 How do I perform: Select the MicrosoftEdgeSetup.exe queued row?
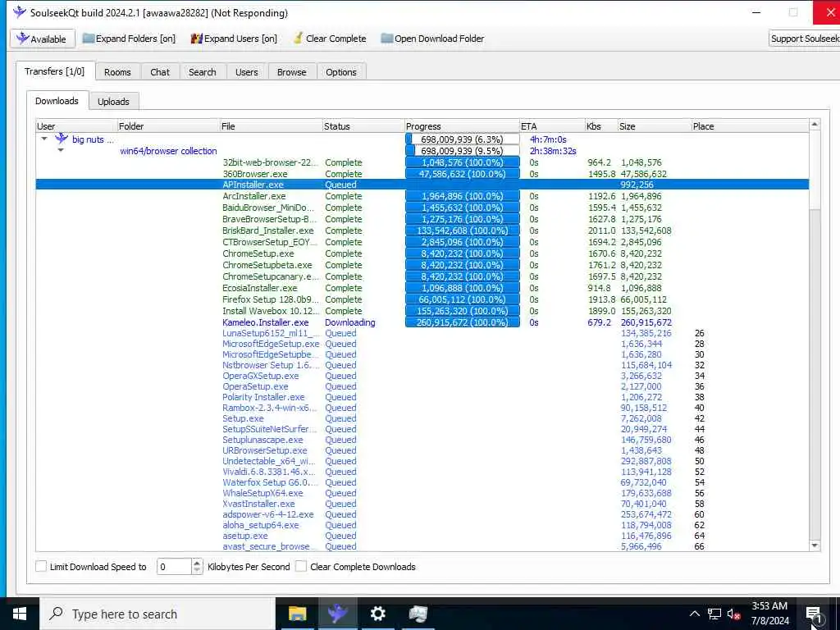[x=422, y=344]
